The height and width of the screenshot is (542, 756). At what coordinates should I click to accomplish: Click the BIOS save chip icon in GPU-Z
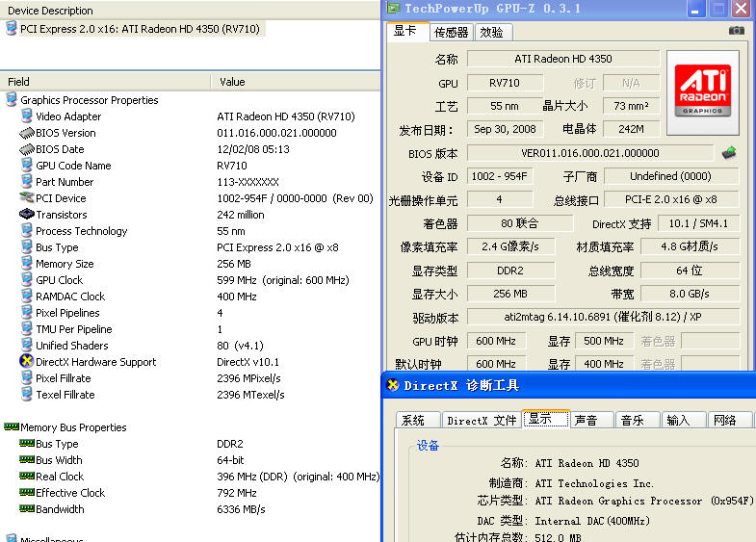pyautogui.click(x=729, y=153)
